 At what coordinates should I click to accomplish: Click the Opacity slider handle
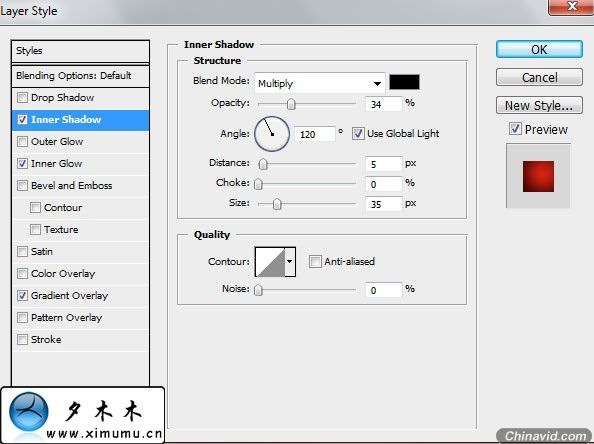[x=291, y=104]
